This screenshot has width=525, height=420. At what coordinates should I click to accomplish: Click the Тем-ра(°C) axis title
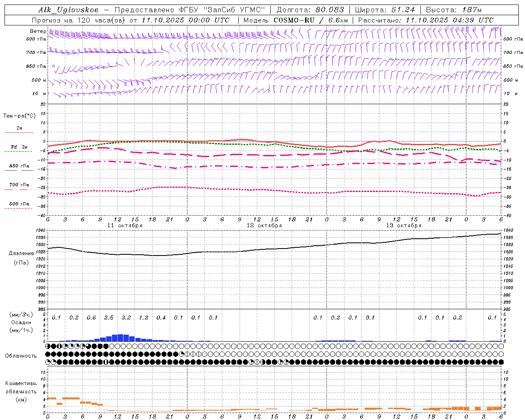click(19, 116)
